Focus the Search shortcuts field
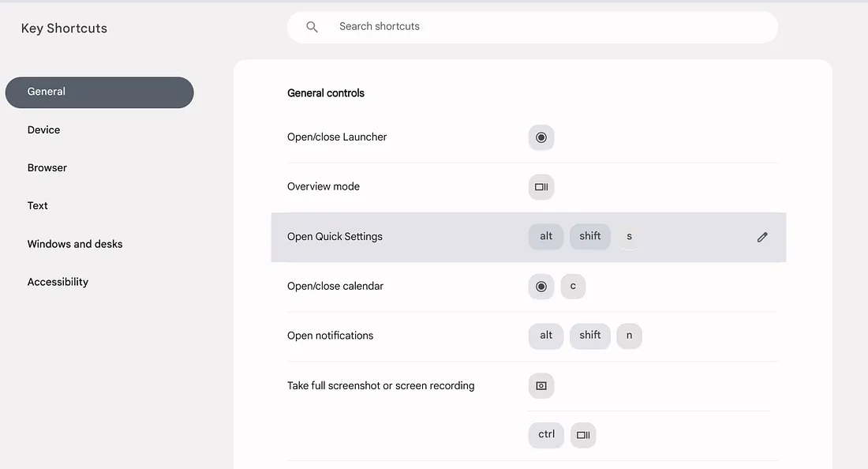 coord(533,27)
